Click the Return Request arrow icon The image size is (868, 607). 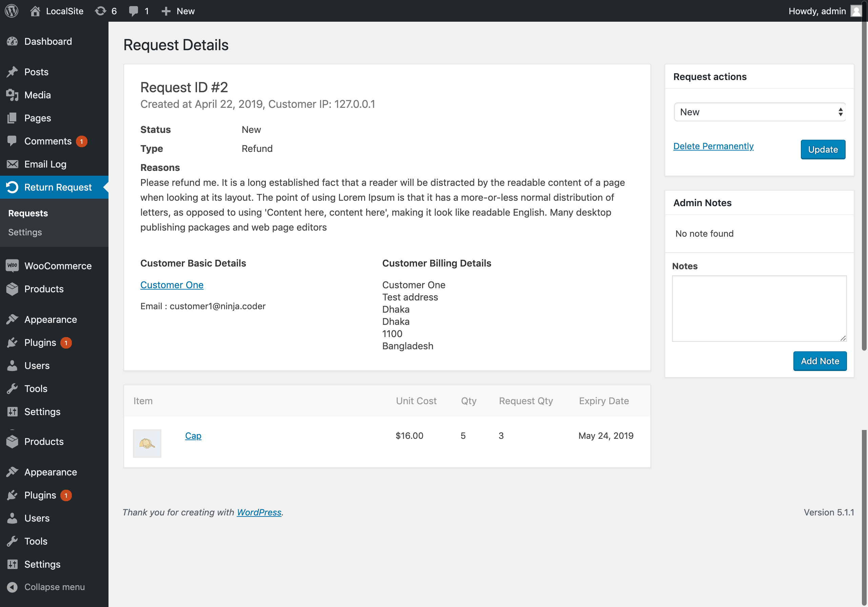12,187
